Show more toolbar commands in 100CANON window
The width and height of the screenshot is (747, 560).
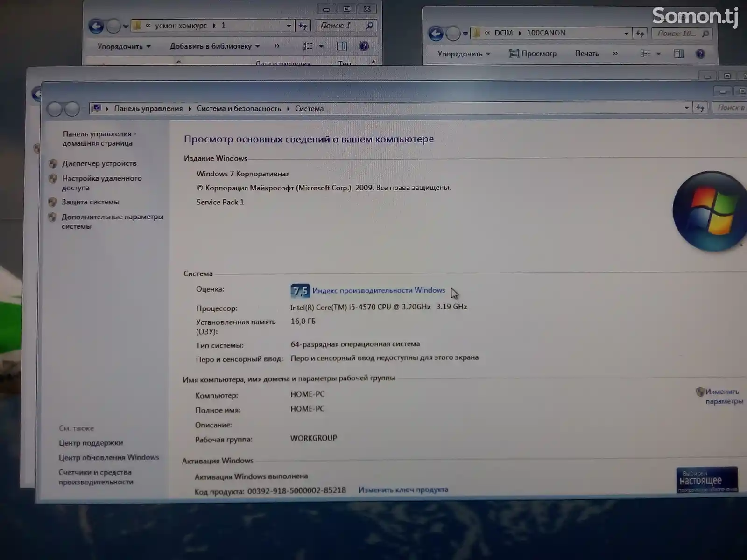tap(615, 53)
